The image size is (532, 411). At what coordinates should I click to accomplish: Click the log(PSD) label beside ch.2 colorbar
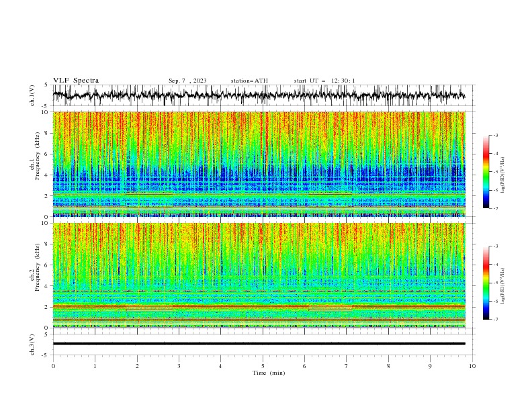[503, 286]
